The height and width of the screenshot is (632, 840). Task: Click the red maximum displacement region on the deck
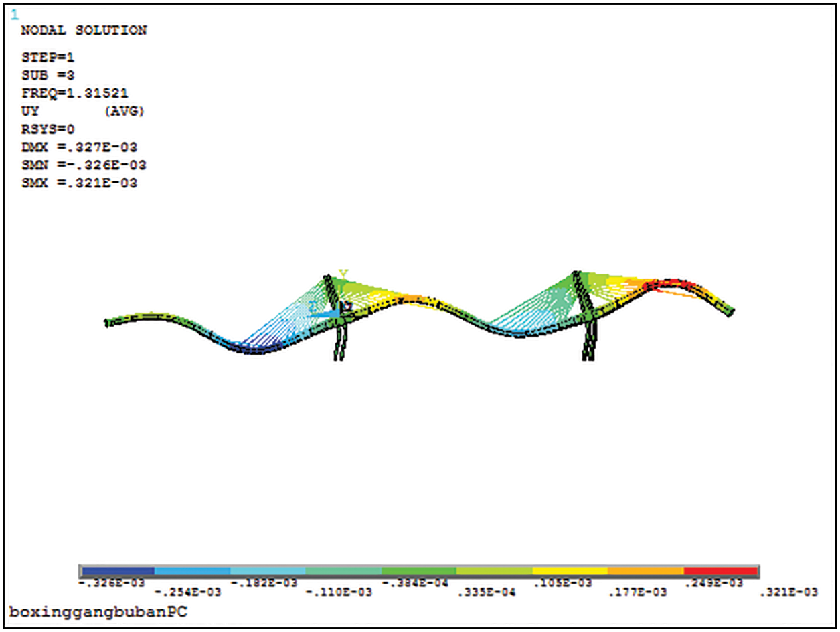666,285
